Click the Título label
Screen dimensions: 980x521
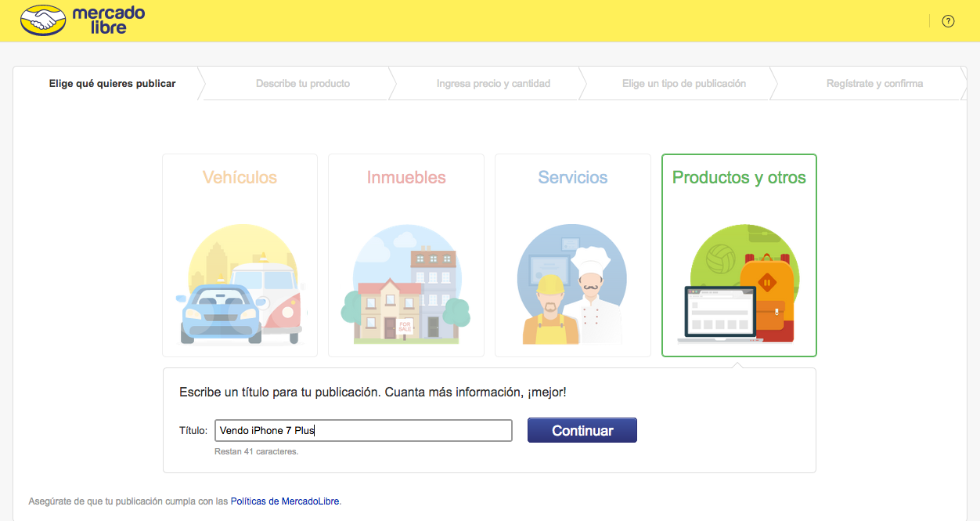tap(193, 430)
